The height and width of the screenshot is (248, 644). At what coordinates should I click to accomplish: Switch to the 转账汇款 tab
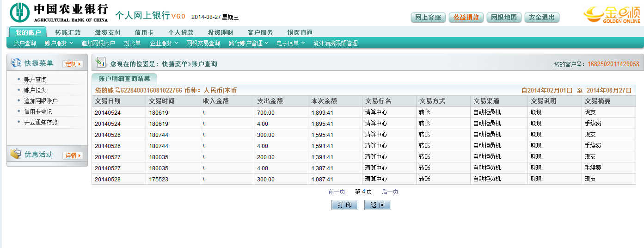click(68, 32)
